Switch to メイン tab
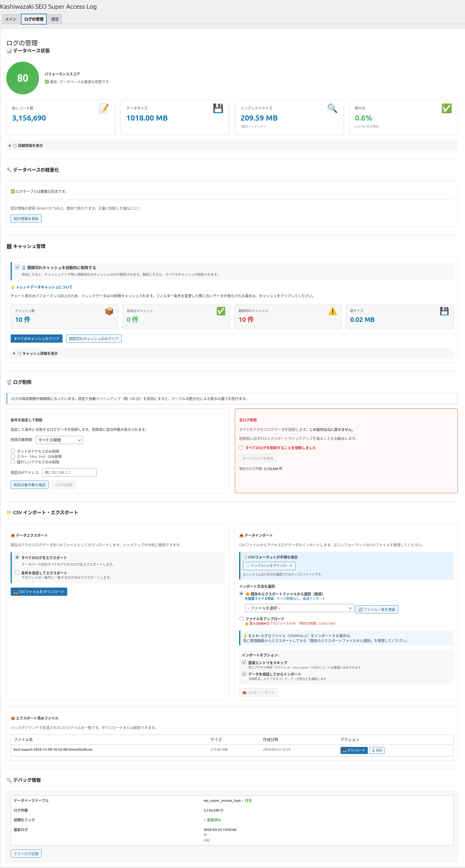This screenshot has height=868, width=465. click(11, 19)
